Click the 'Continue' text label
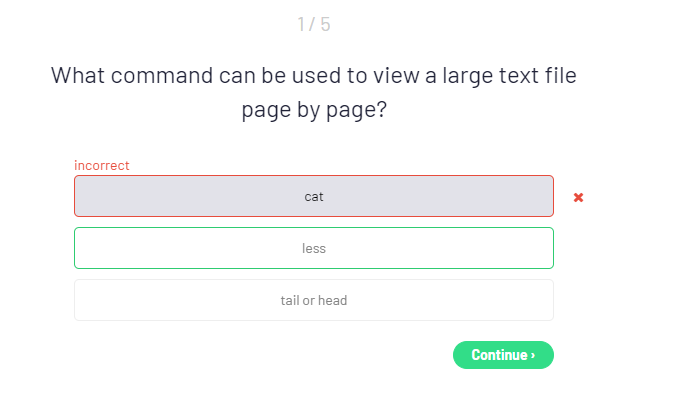Screen dimensions: 683x405 click(x=499, y=355)
